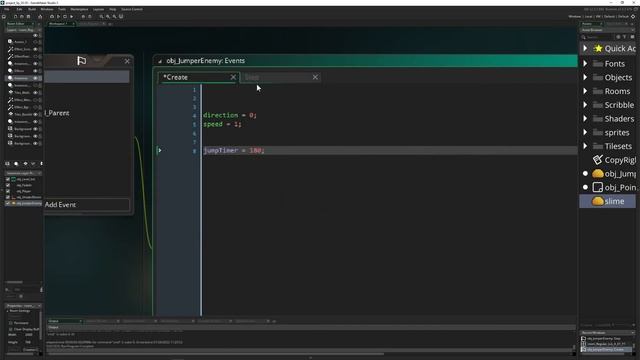Screen dimensions: 640x360
Task: Click code line 5 speed = 1
Action: 222,124
